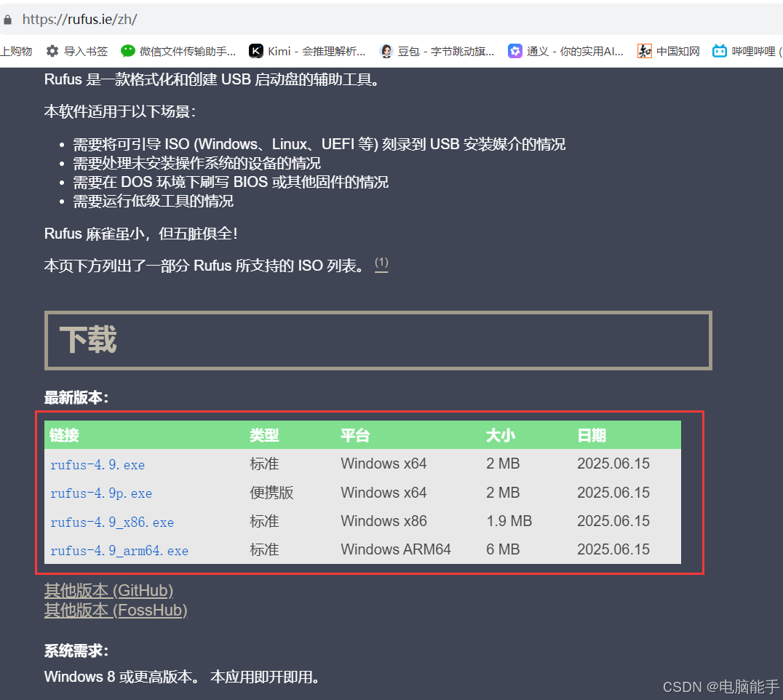Screen dimensions: 783x700
Task: Open 微信文件传输助手 bookmark icon
Action: [128, 51]
